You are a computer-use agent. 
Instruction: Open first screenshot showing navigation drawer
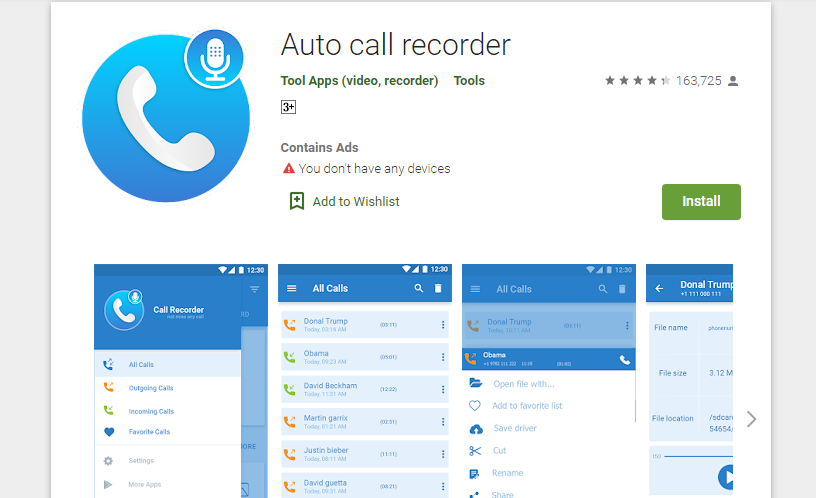tap(181, 381)
